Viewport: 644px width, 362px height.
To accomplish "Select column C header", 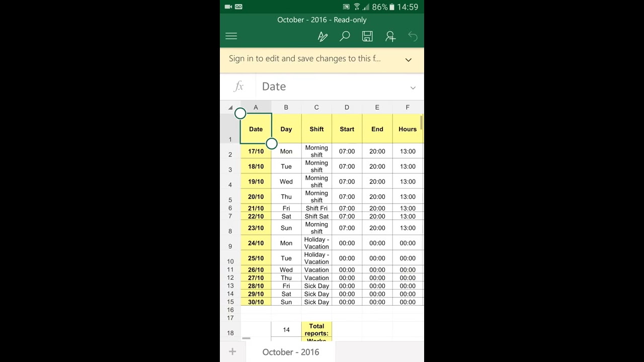I will [x=316, y=107].
